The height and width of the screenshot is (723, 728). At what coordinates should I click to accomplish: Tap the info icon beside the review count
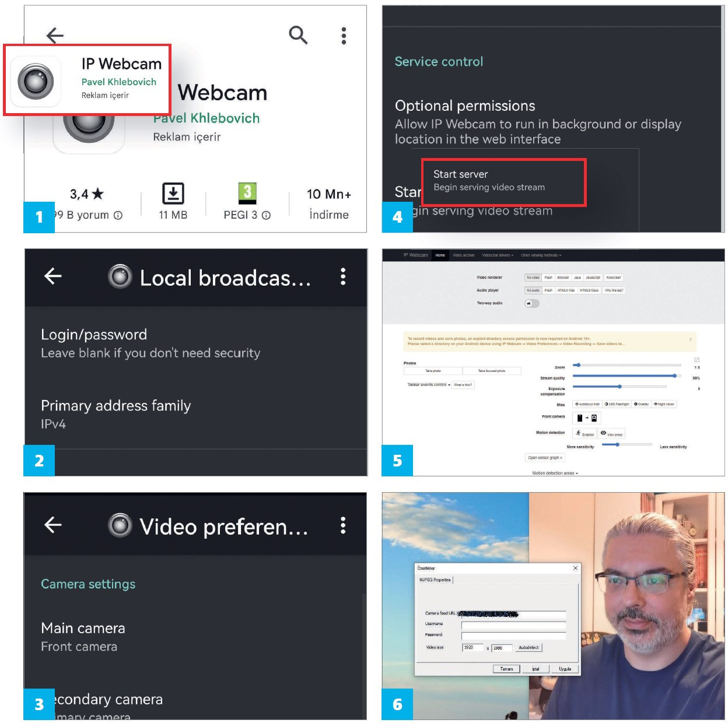pyautogui.click(x=118, y=215)
